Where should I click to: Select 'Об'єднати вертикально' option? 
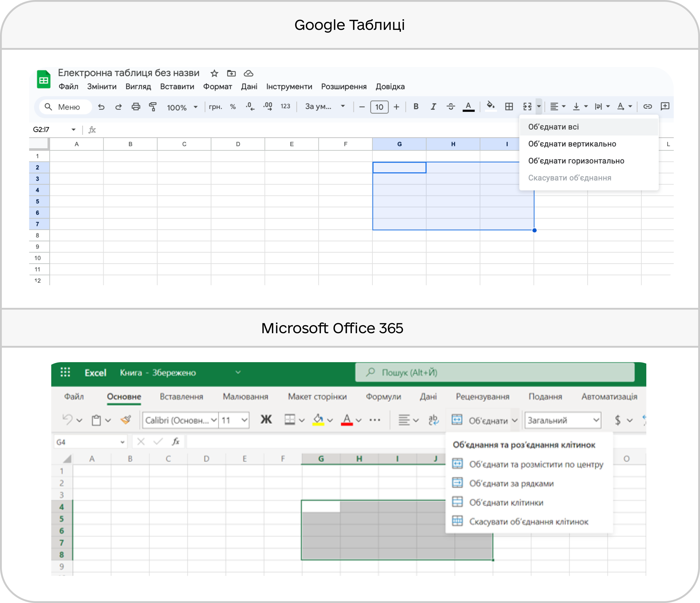(589, 144)
